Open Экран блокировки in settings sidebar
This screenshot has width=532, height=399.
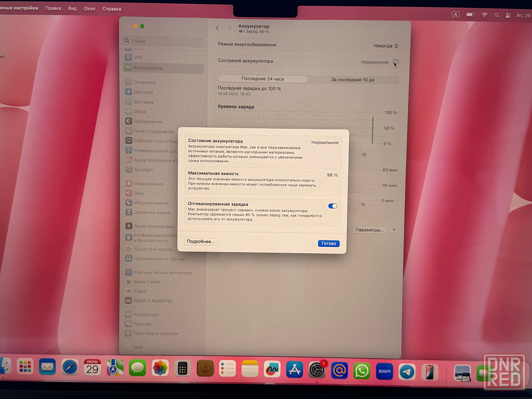pyautogui.click(x=151, y=226)
